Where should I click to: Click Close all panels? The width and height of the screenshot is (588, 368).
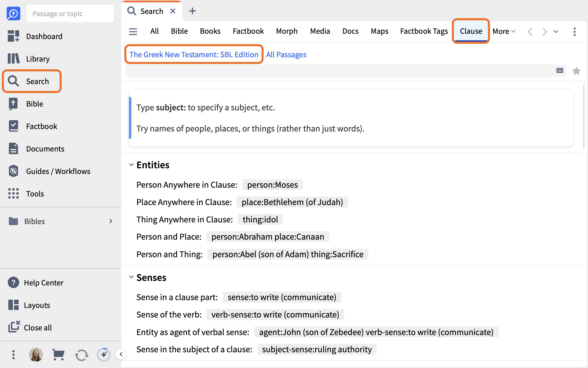click(x=30, y=327)
